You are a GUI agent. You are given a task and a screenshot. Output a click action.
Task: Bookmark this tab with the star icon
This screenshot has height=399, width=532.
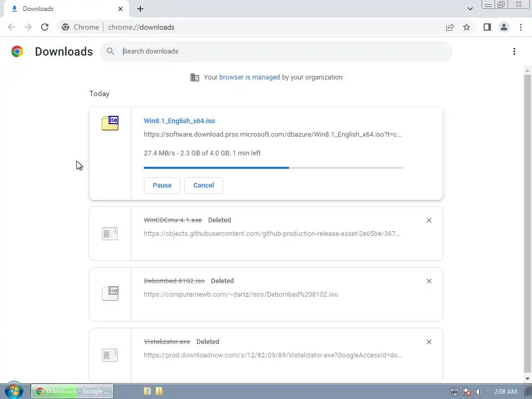(467, 27)
